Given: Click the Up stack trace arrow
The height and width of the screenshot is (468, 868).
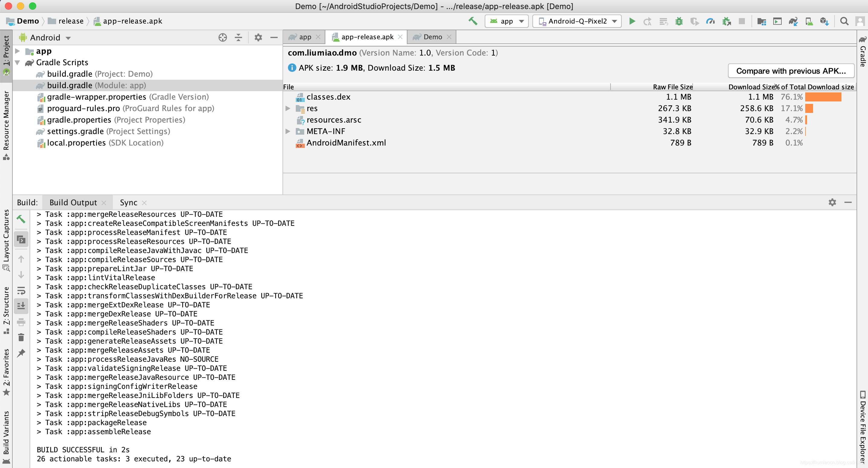Looking at the screenshot, I should tap(21, 259).
